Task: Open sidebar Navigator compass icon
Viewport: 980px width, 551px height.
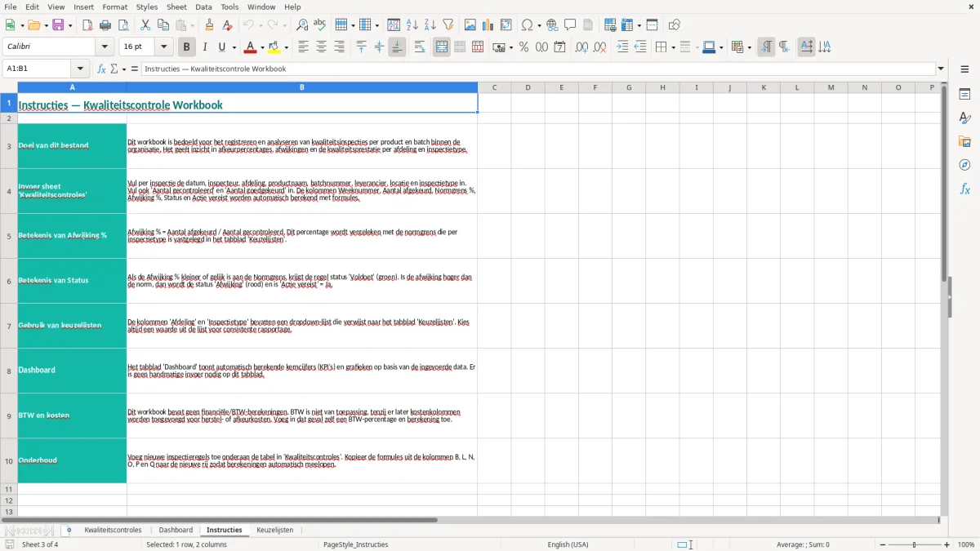Action: 964,165
